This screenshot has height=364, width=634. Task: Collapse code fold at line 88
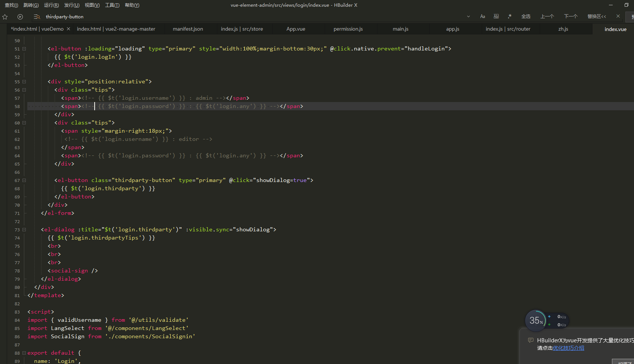[24, 353]
